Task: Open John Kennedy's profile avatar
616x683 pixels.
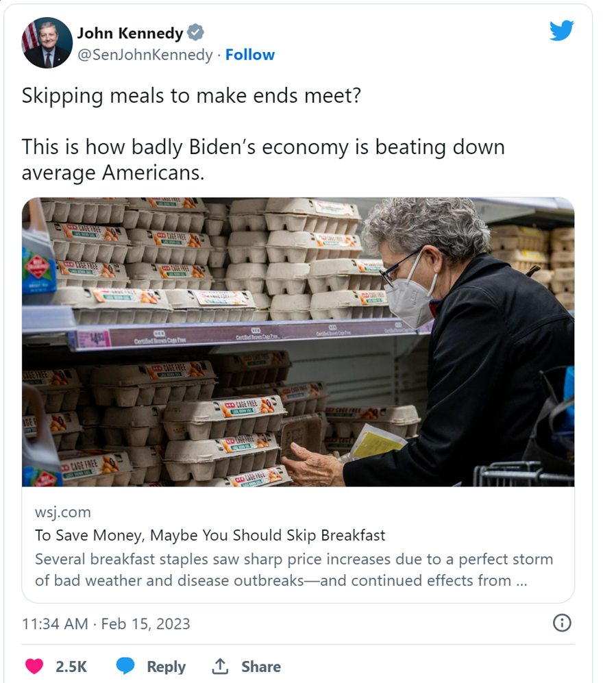Action: tap(47, 42)
